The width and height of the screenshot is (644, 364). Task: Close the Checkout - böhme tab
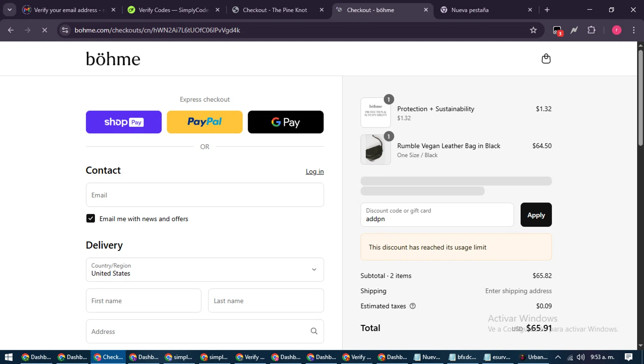click(x=426, y=10)
